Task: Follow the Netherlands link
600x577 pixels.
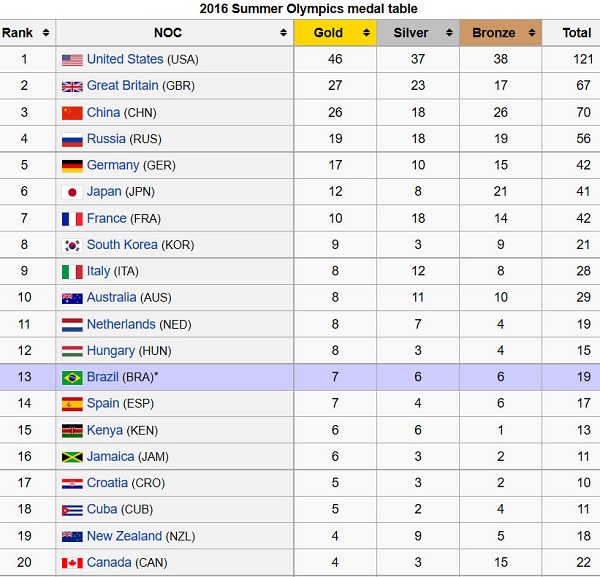Action: pyautogui.click(x=121, y=324)
